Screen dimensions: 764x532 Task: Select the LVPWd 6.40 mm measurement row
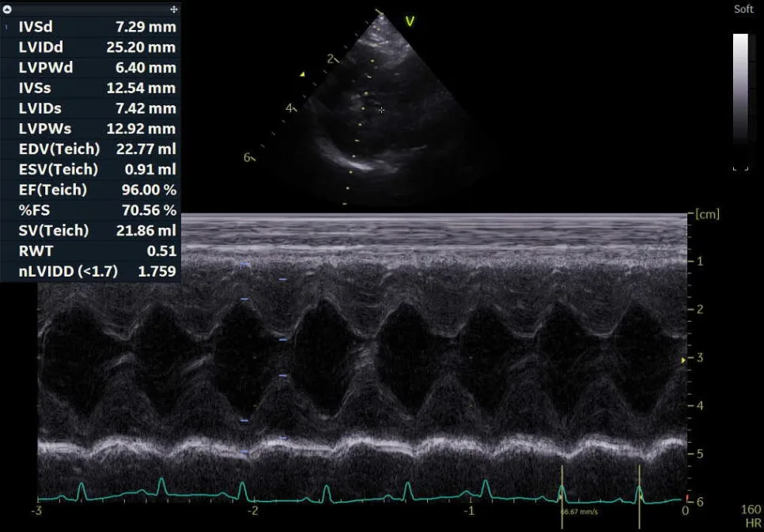(91, 68)
